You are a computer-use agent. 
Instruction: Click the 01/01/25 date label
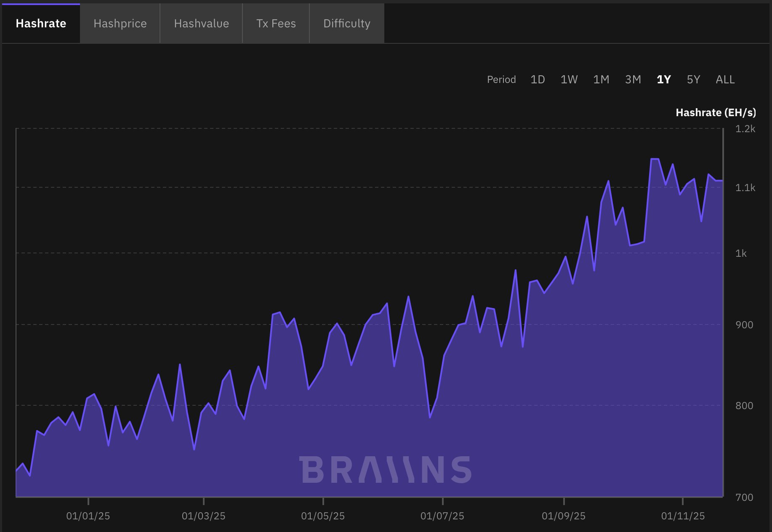pos(88,516)
